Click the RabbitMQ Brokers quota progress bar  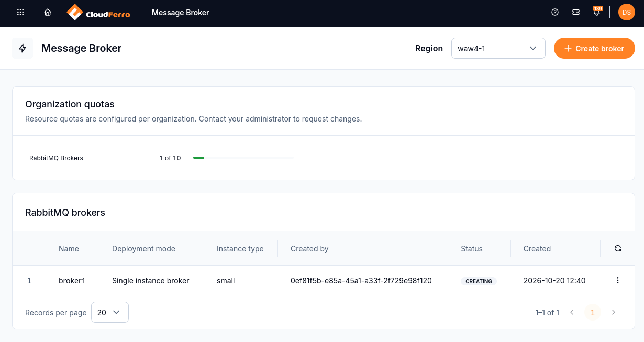pyautogui.click(x=243, y=158)
